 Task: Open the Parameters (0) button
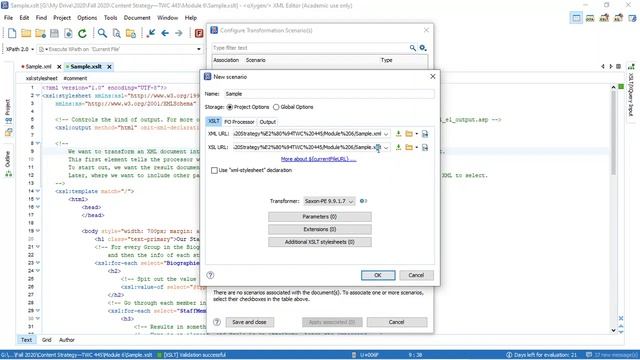[x=320, y=217]
